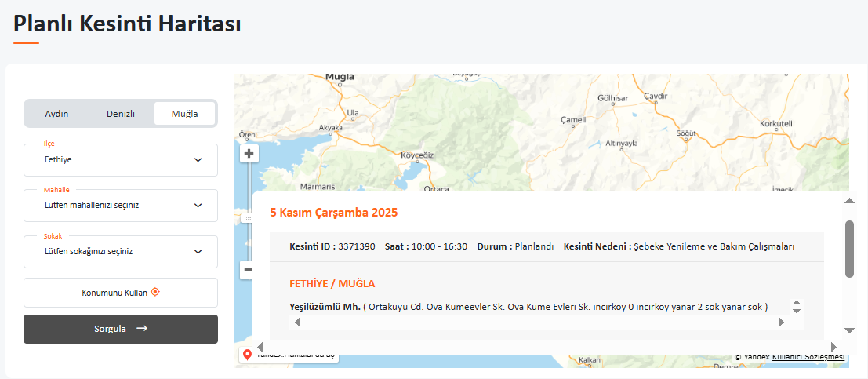Click the street list small down arrow
Screen dimensions: 868x379
(x=797, y=311)
